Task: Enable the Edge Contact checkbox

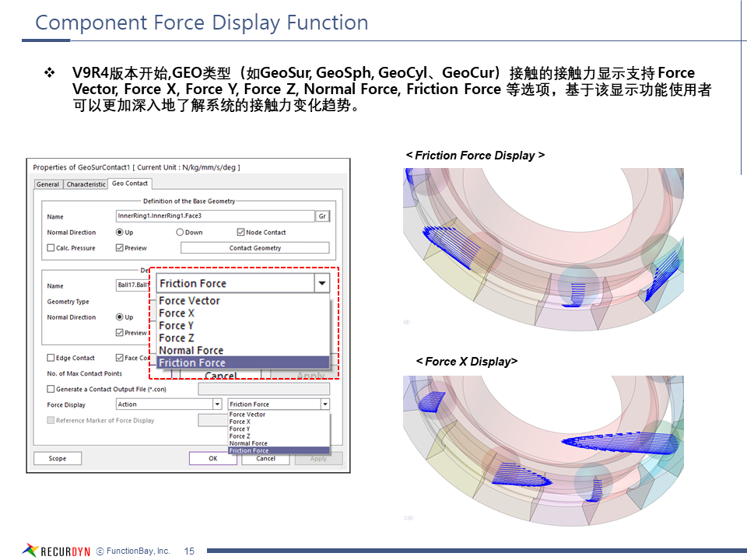Action: (51, 359)
